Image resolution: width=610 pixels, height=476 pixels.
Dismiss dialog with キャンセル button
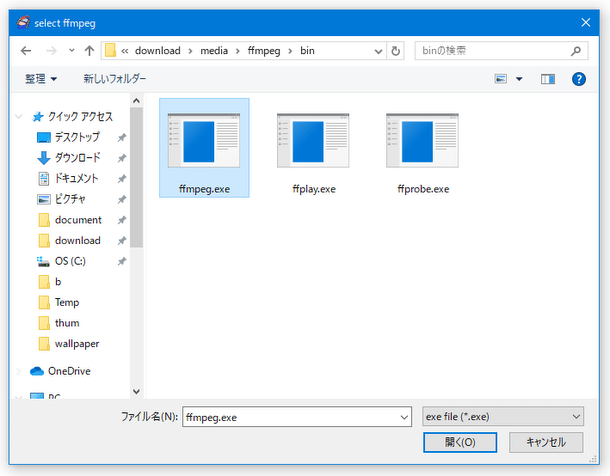click(x=546, y=442)
